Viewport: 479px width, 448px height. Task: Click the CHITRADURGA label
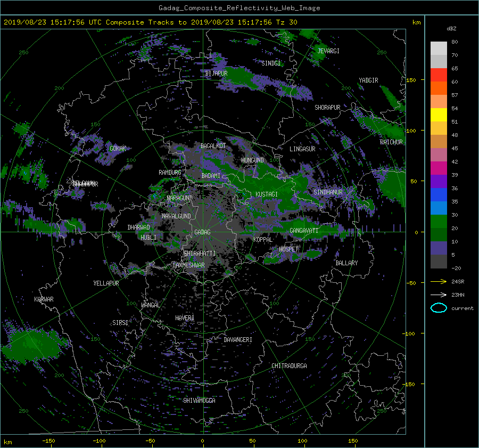289,366
